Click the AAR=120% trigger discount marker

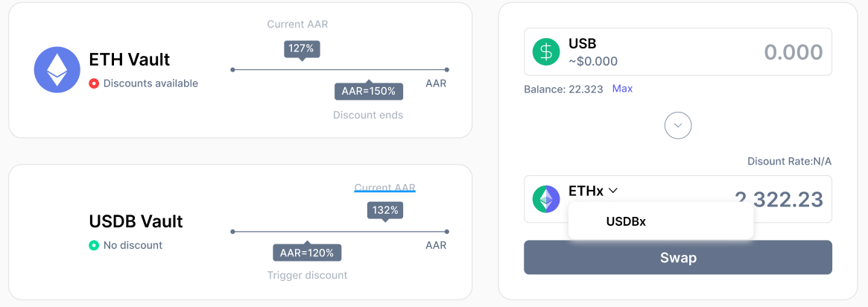(307, 253)
